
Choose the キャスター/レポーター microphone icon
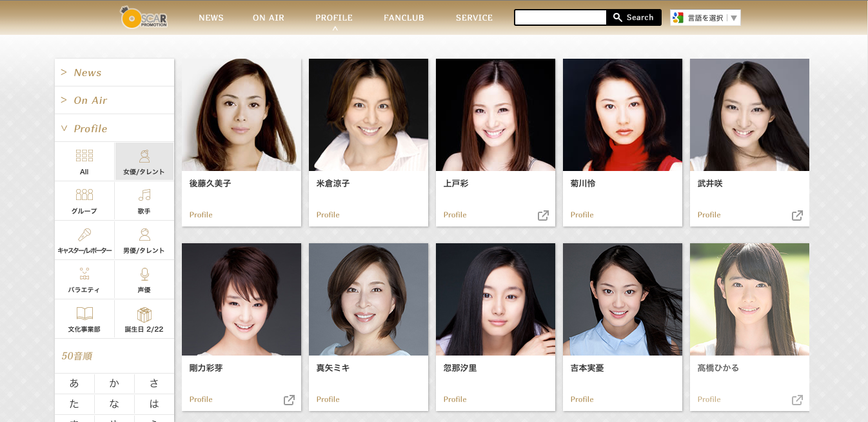click(84, 234)
